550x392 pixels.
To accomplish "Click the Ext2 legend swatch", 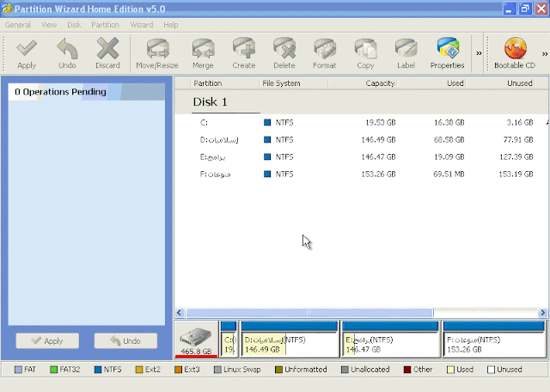I will pos(139,370).
